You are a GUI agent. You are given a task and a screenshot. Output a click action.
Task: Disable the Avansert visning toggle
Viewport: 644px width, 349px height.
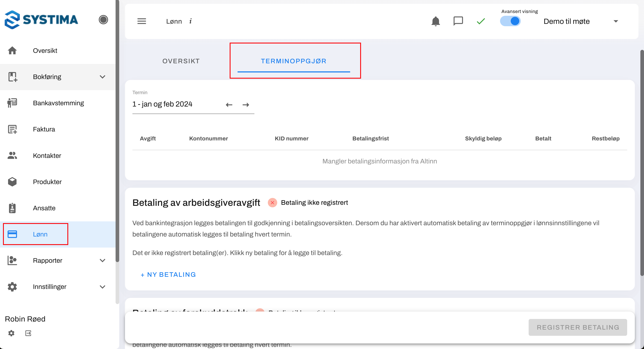pyautogui.click(x=510, y=21)
